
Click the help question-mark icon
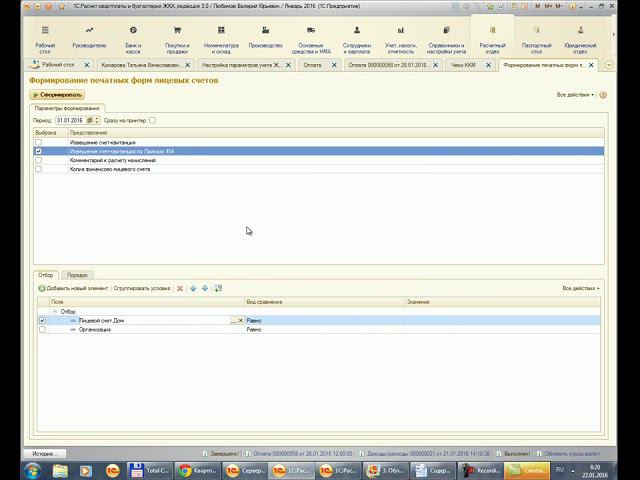[x=603, y=95]
